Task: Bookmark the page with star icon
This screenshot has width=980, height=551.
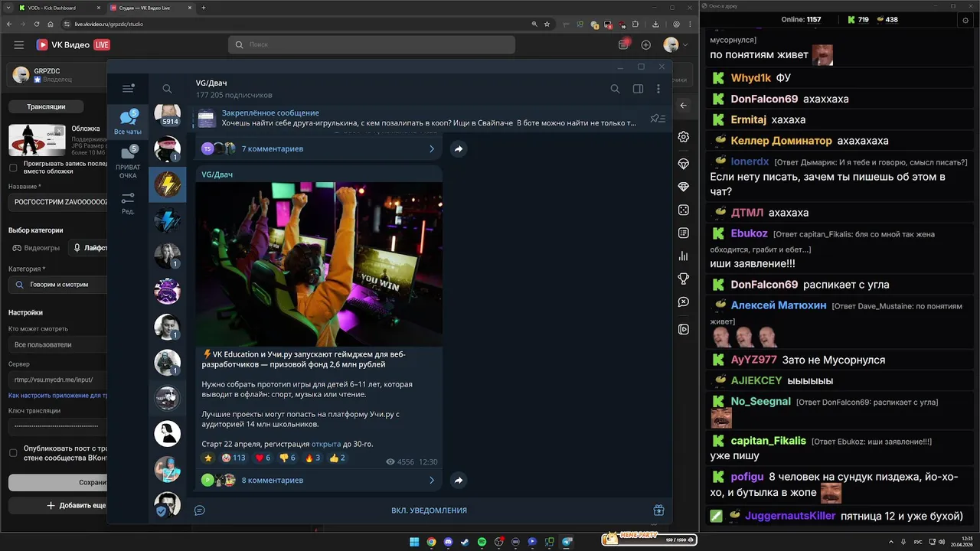Action: click(547, 24)
